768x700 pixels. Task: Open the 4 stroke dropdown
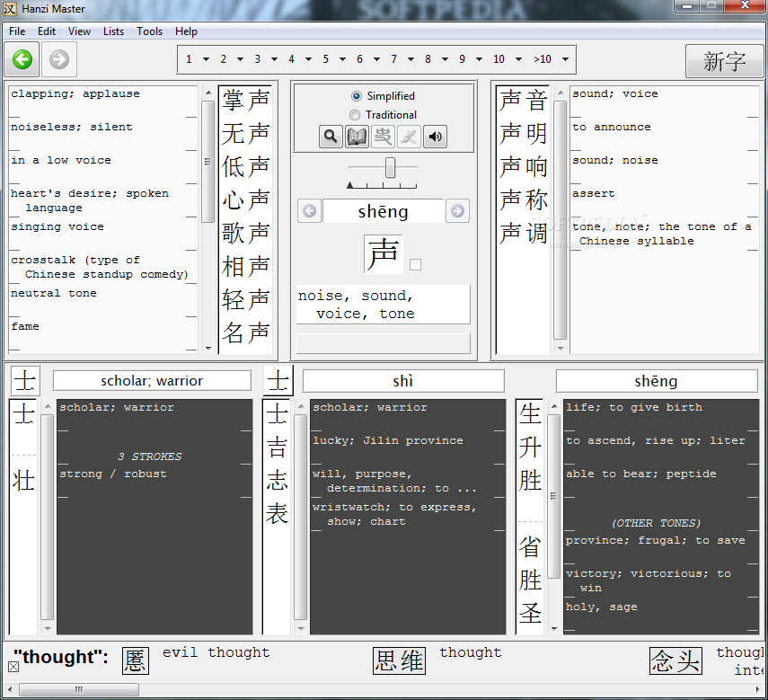[309, 59]
